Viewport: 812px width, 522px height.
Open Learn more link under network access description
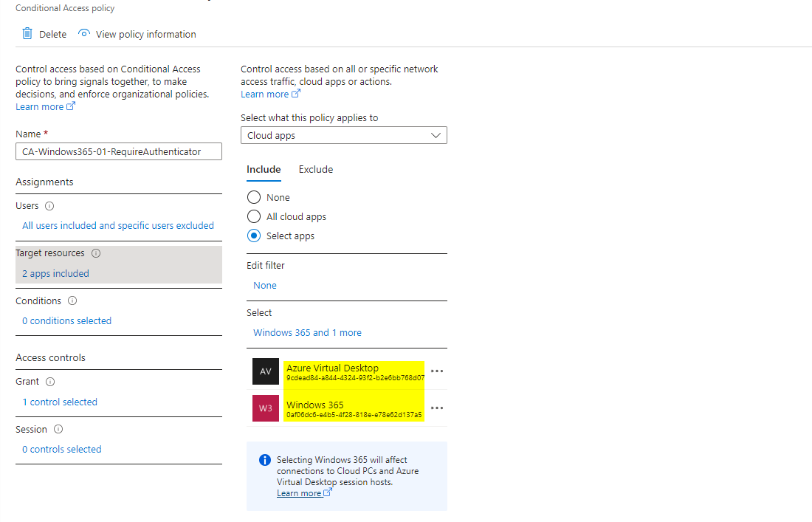pyautogui.click(x=270, y=95)
